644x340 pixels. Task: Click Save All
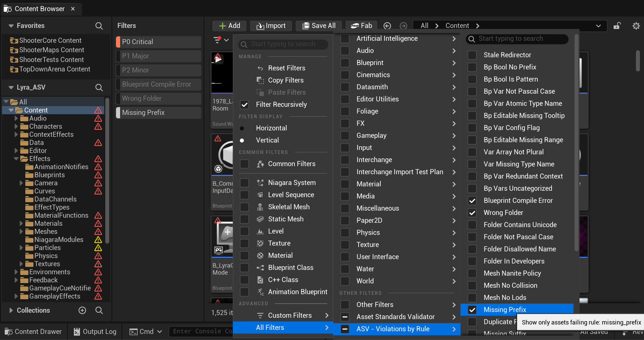point(319,26)
